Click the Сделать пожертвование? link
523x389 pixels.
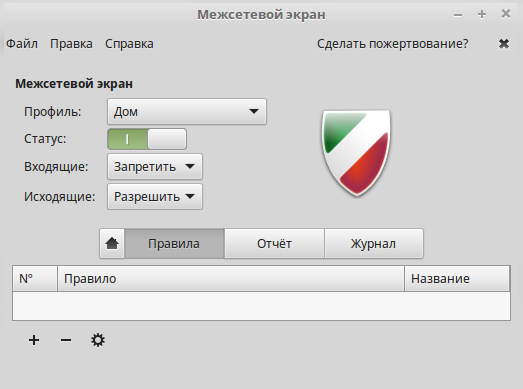[x=393, y=44]
